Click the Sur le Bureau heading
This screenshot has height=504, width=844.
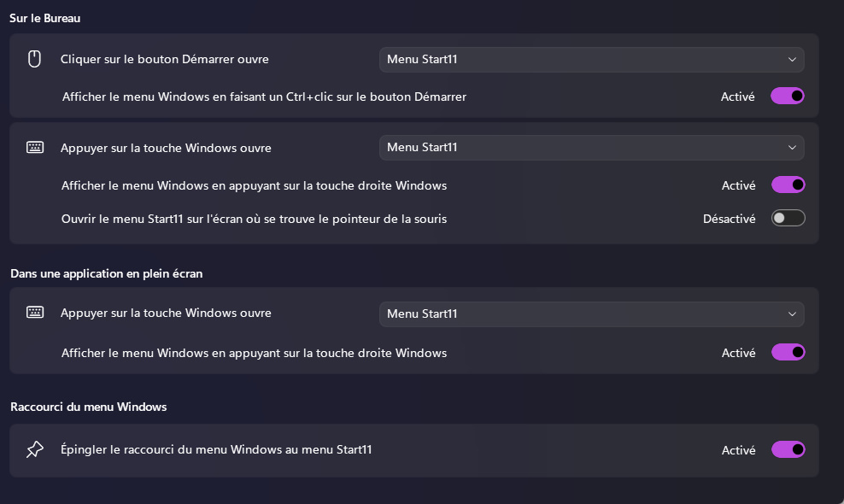pyautogui.click(x=45, y=18)
